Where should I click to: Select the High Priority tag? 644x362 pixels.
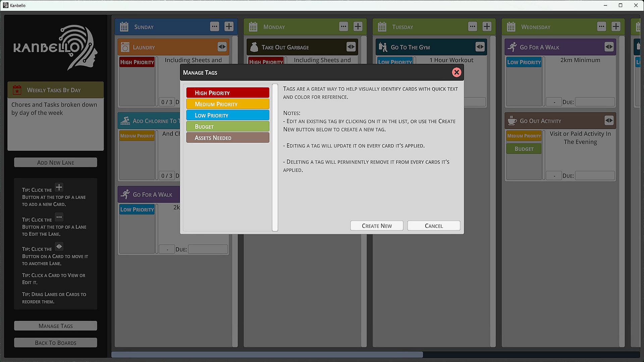(x=228, y=93)
